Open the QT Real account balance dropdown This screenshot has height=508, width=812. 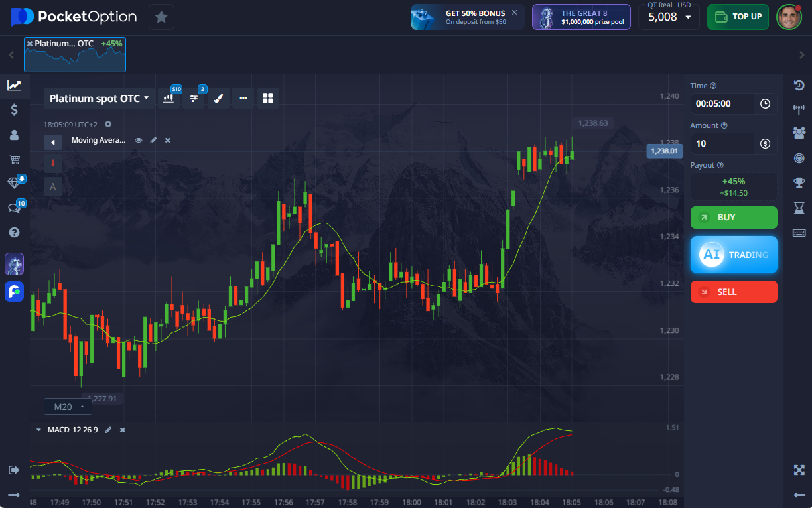click(x=669, y=17)
